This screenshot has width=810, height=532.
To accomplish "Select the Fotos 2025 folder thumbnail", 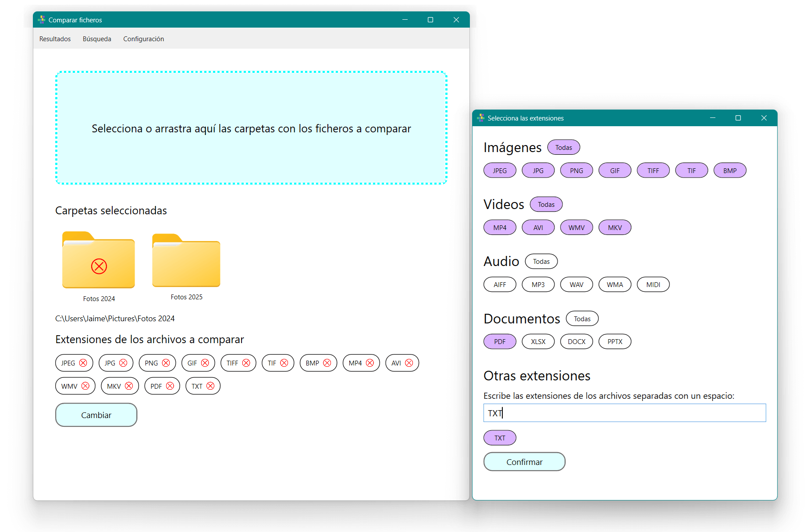I will point(186,261).
